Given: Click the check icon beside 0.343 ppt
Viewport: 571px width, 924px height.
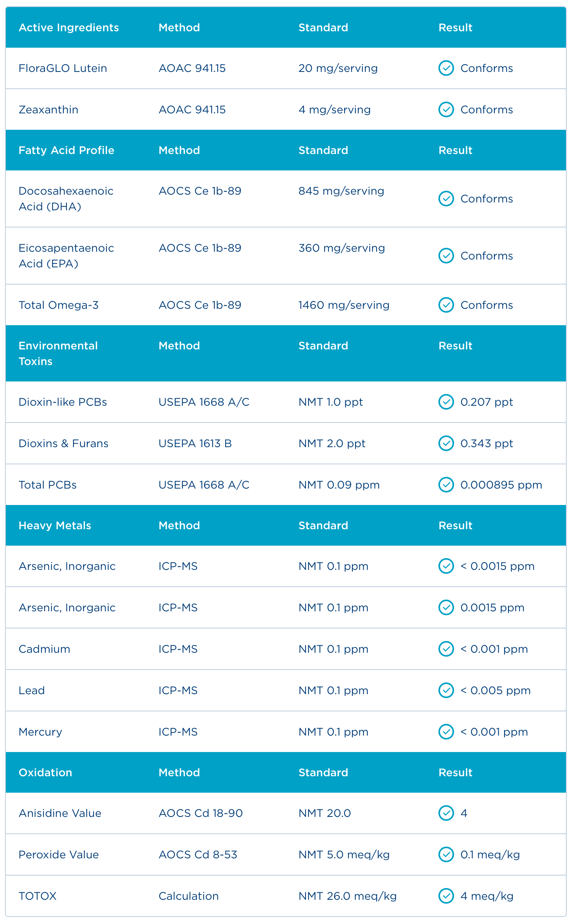Looking at the screenshot, I should pos(446,443).
